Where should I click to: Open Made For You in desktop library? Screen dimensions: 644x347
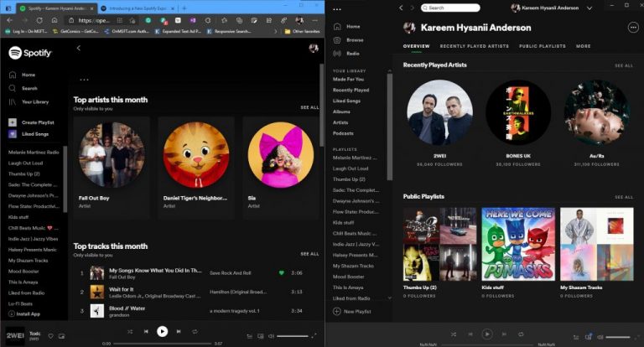(x=348, y=80)
